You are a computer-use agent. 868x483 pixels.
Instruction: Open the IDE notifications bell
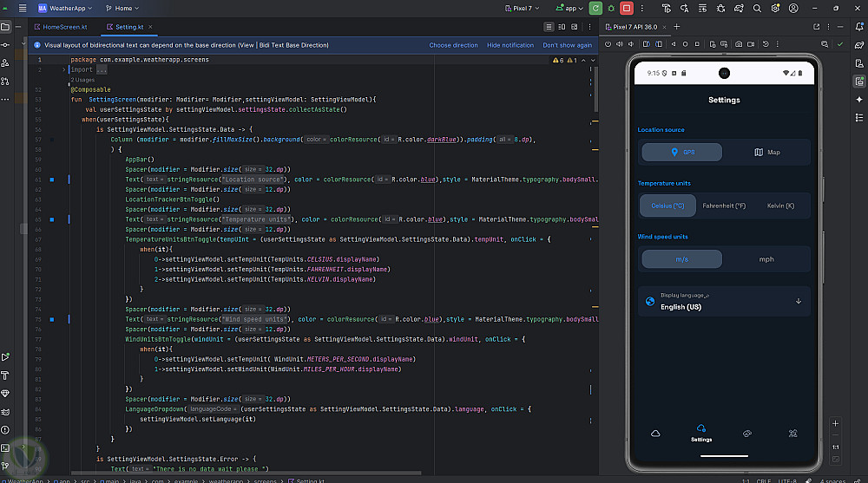[858, 27]
